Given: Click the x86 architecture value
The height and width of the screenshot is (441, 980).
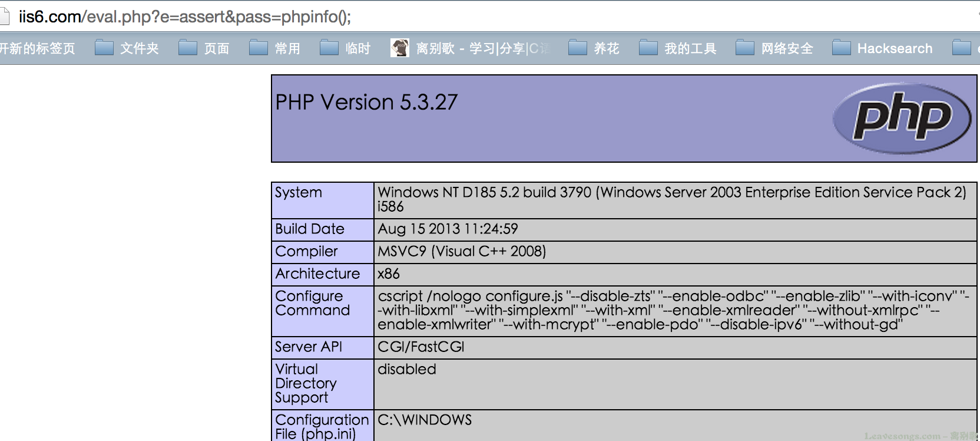Looking at the screenshot, I should tap(389, 274).
